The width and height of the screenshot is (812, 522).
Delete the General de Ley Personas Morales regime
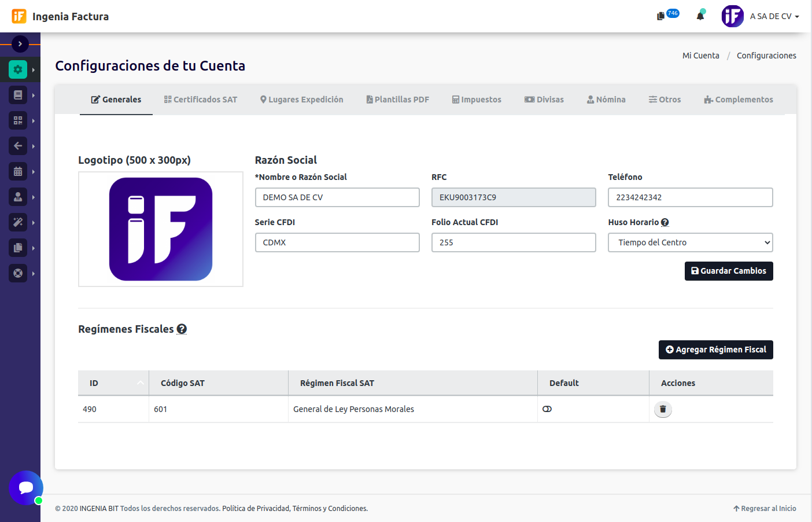click(x=663, y=409)
